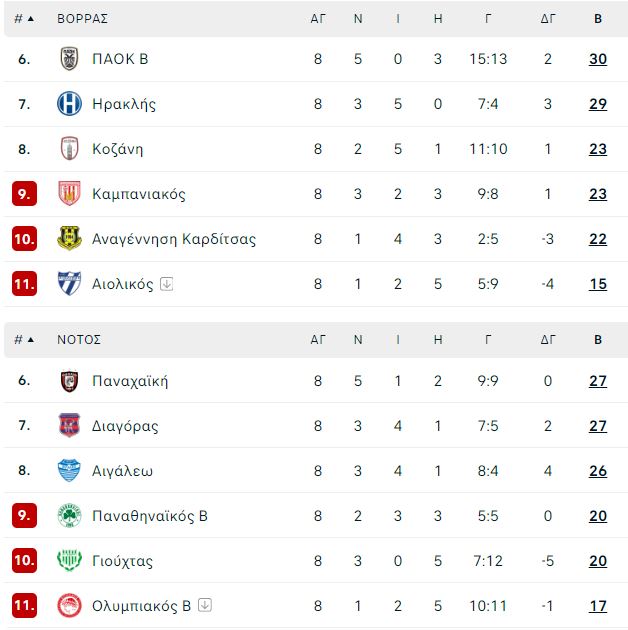This screenshot has width=628, height=630.
Task: Click the Γ goals column header in ΒΟΡΡΑΣ
Action: click(x=488, y=18)
